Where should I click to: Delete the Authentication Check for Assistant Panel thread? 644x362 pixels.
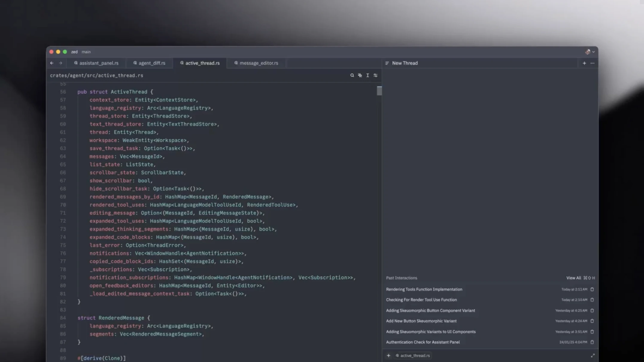click(x=592, y=342)
